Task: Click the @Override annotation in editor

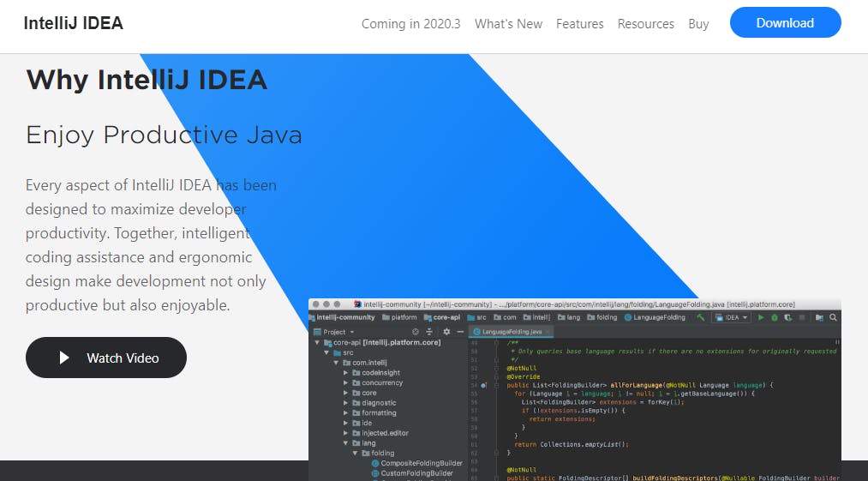Action: pos(524,376)
